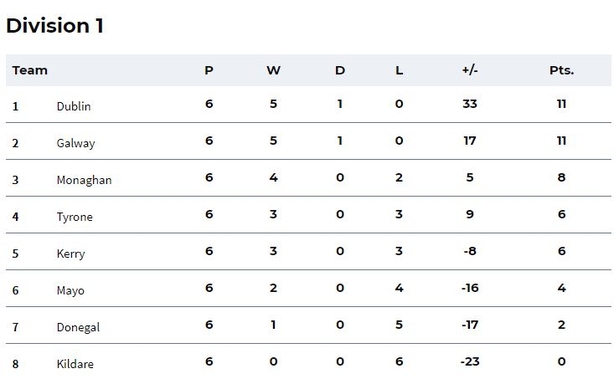
Task: Click the Mayo team name
Action: (70, 291)
